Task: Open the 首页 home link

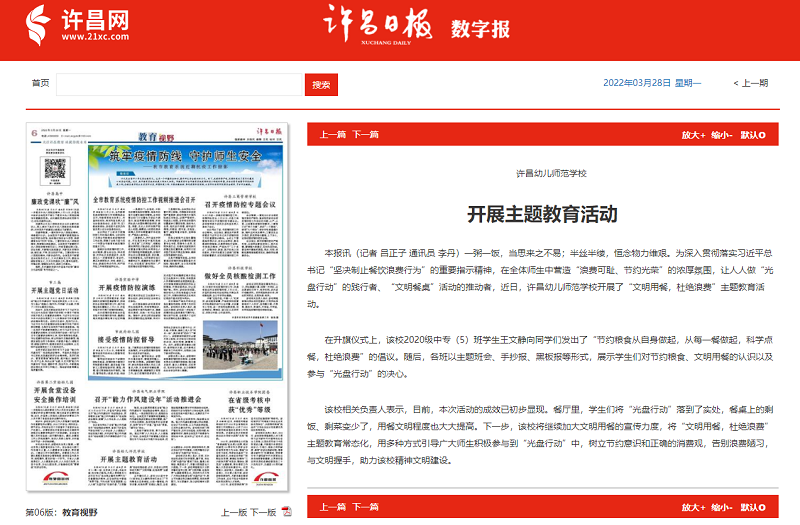Action: [40, 84]
